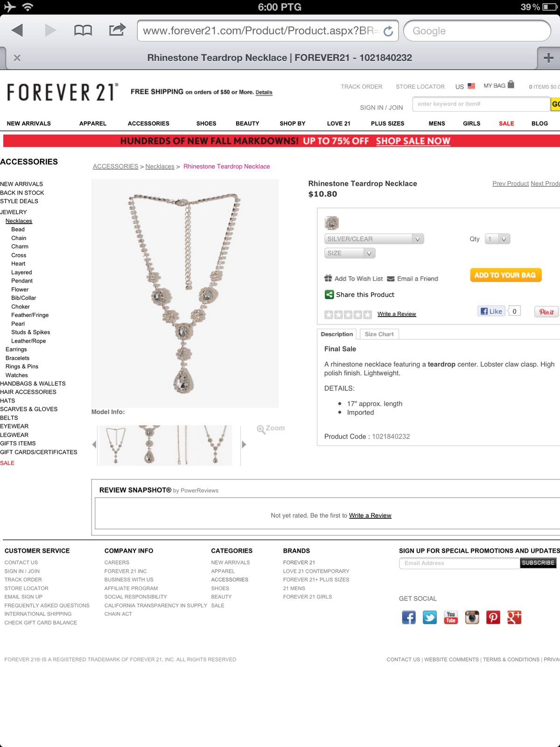
Task: Follow the Write a Review link near stars
Action: pos(397,314)
